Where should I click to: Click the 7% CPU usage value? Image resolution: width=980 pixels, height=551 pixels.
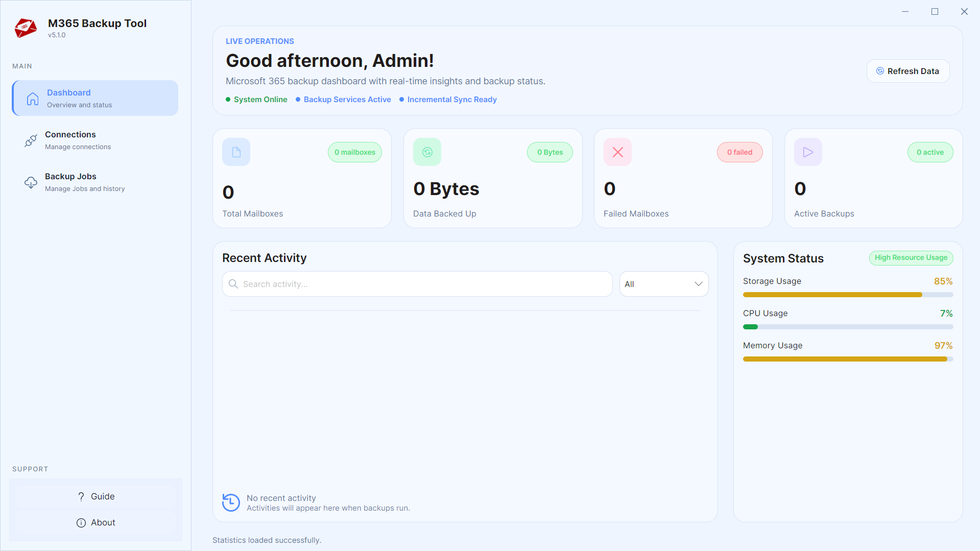(x=946, y=314)
